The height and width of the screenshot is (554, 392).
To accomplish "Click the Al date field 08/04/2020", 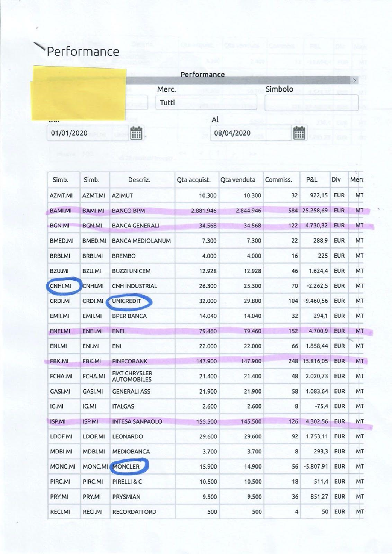I will tap(251, 133).
